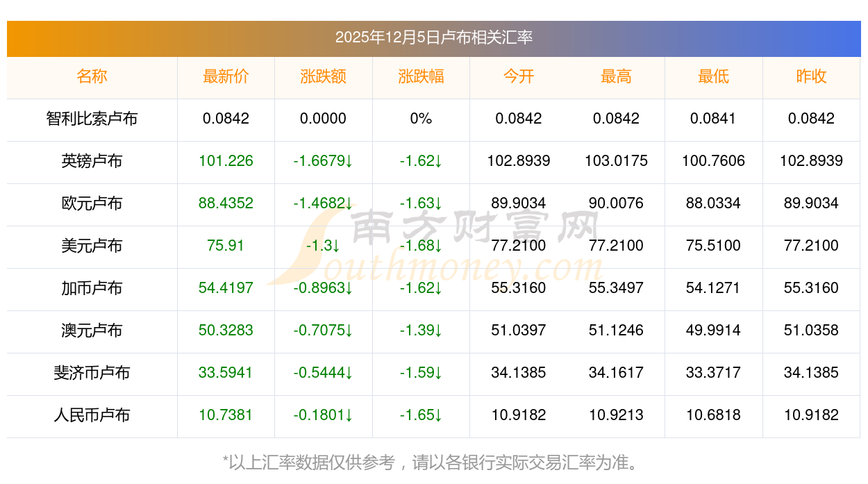Click the low value '88.0334'
Screen dimensions: 868x484
point(714,203)
